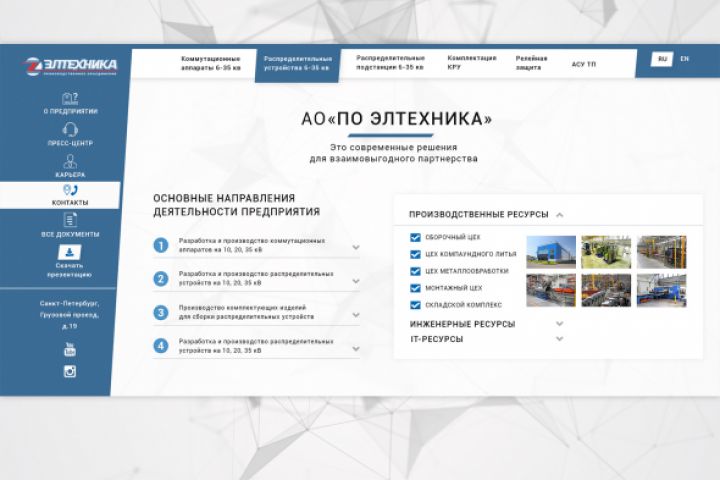Click the Монтажный цех label
The width and height of the screenshot is (720, 480).
point(454,288)
